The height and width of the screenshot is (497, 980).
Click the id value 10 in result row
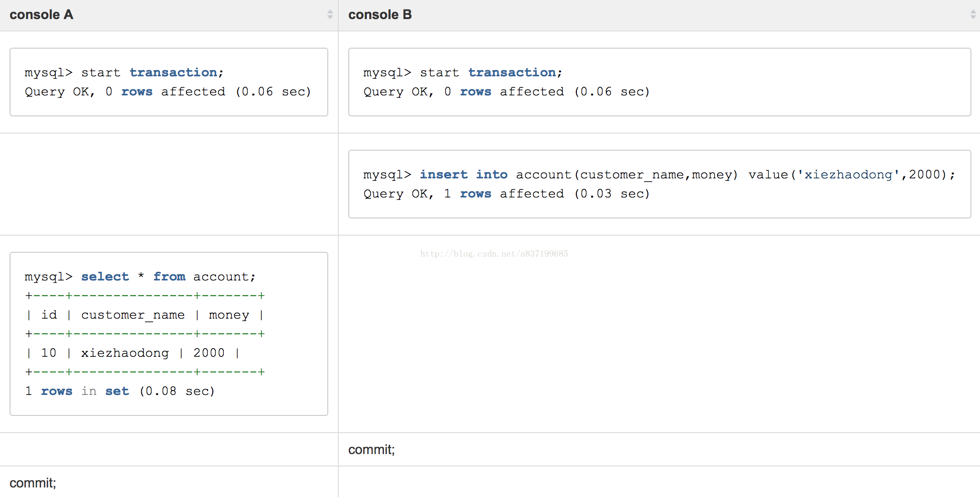(x=49, y=353)
